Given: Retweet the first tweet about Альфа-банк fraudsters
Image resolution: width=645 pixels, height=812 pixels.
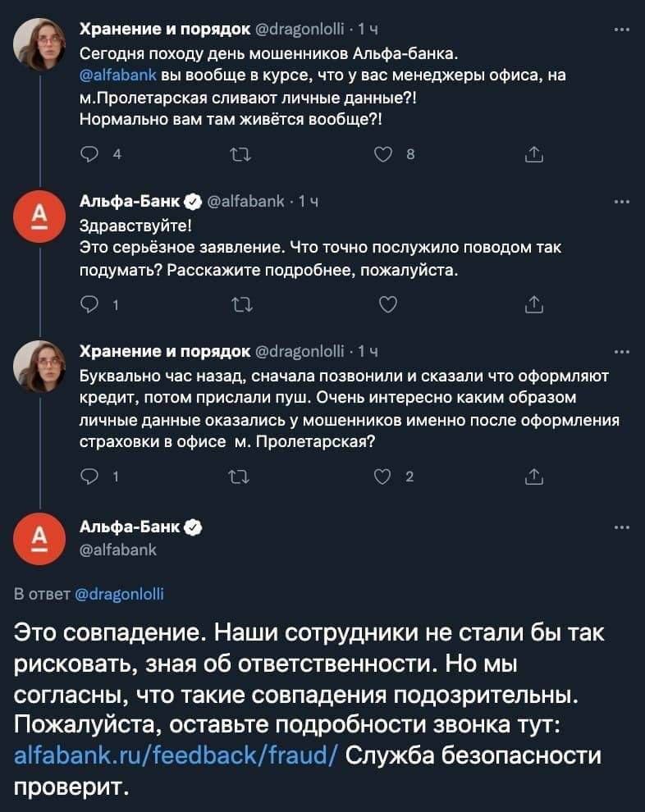Looking at the screenshot, I should (240, 154).
